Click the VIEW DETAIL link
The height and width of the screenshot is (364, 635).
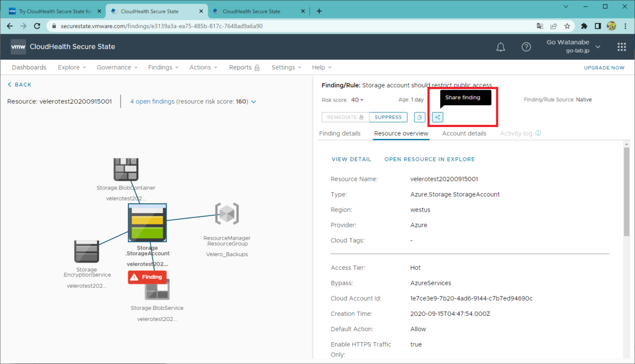(351, 159)
